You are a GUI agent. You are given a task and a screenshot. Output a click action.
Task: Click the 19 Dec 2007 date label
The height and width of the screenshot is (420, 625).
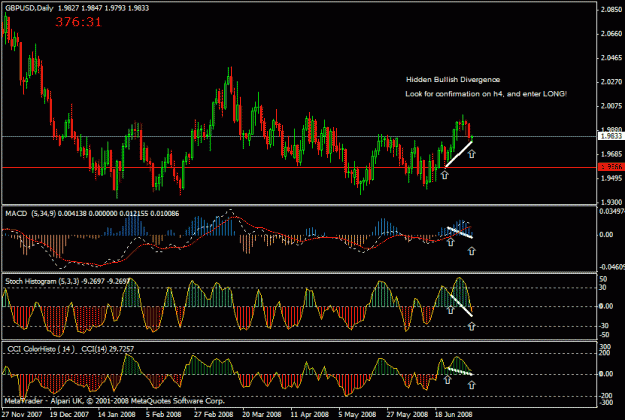(x=69, y=414)
